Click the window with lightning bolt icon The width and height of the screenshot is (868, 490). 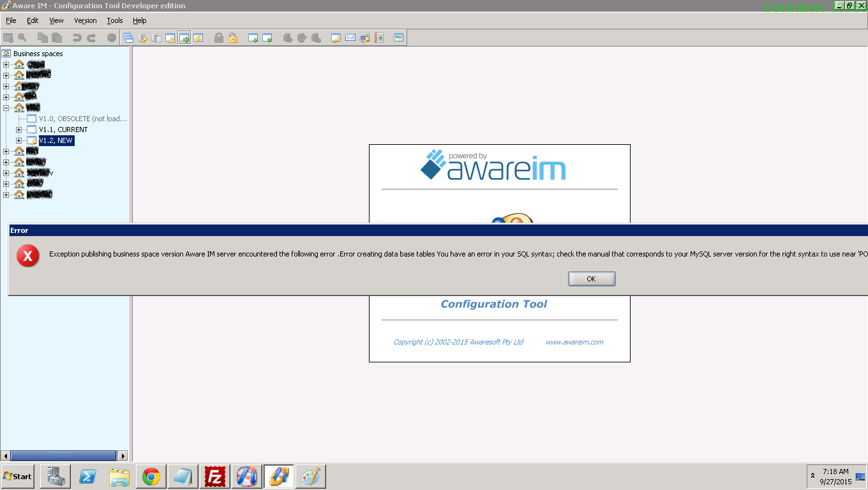coord(198,38)
